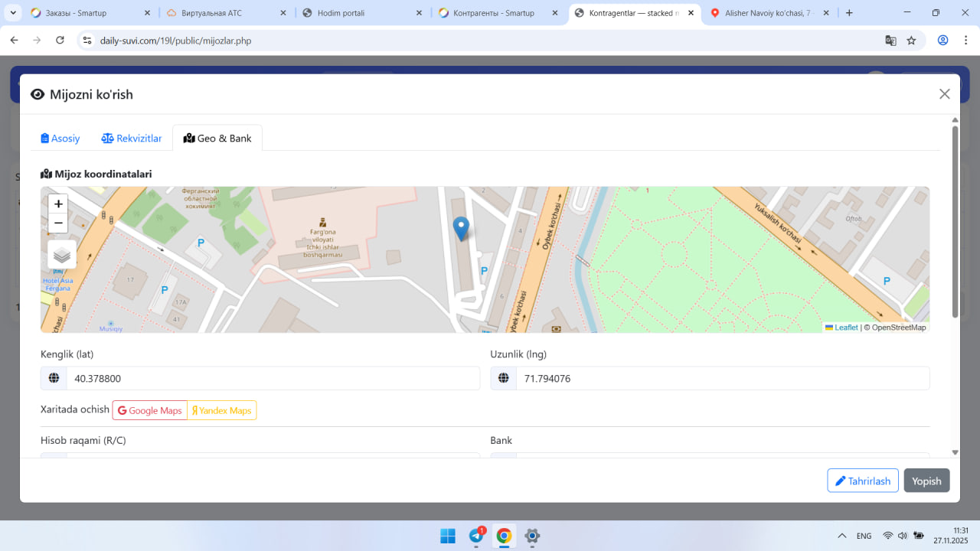Image resolution: width=980 pixels, height=551 pixels.
Task: Switch to the Asosiy tab
Action: tap(60, 139)
